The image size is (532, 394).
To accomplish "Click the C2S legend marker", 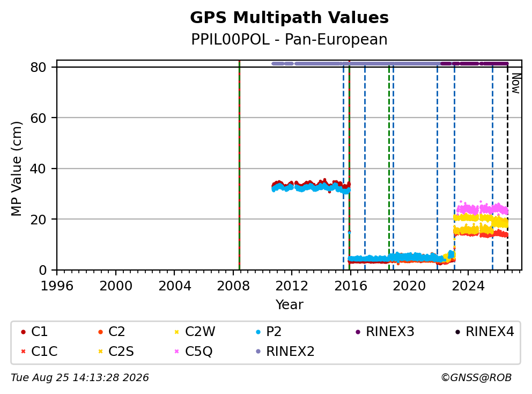I will 100,351.
